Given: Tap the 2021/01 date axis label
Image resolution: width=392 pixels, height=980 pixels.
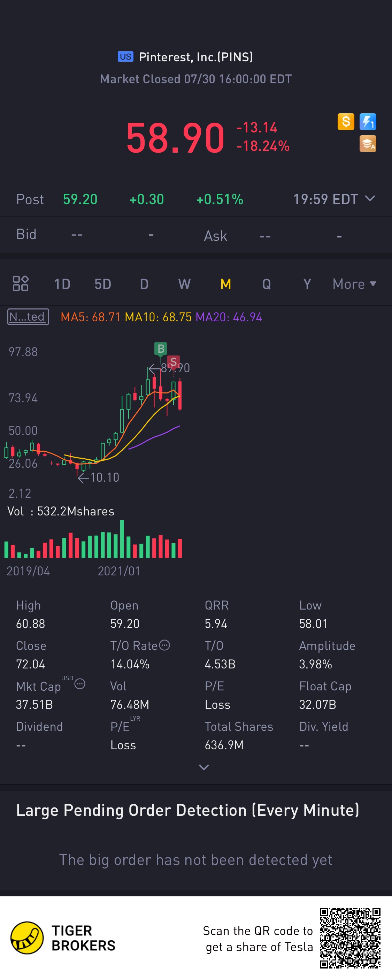Looking at the screenshot, I should point(119,571).
